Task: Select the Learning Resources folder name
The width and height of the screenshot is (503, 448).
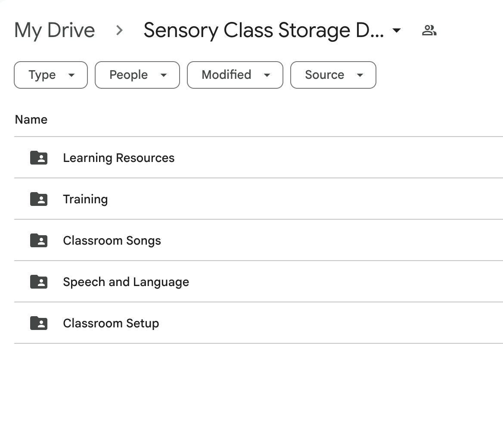Action: point(119,158)
